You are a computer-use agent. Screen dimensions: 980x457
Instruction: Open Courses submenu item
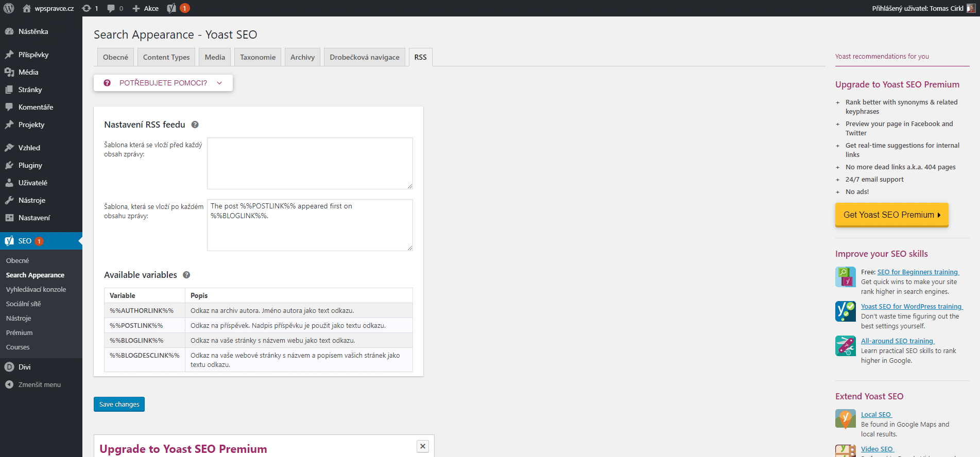pos(18,347)
